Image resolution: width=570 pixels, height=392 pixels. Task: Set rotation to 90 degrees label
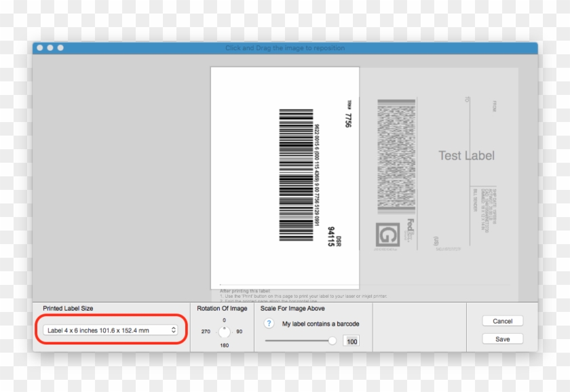click(239, 332)
